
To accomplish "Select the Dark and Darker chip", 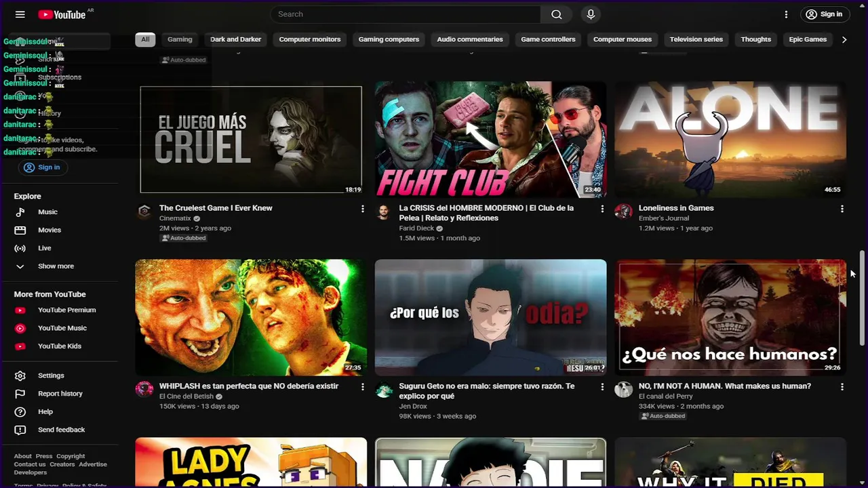I will (235, 39).
